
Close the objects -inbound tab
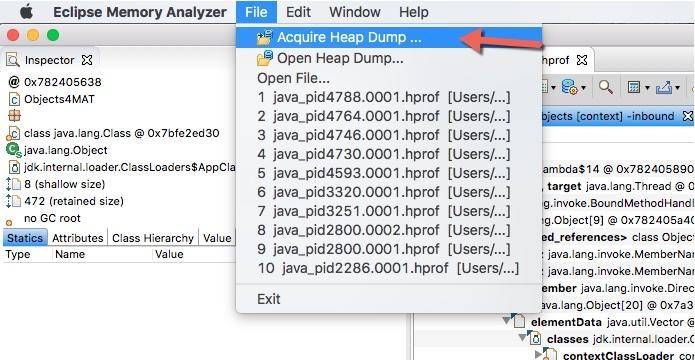tap(687, 116)
